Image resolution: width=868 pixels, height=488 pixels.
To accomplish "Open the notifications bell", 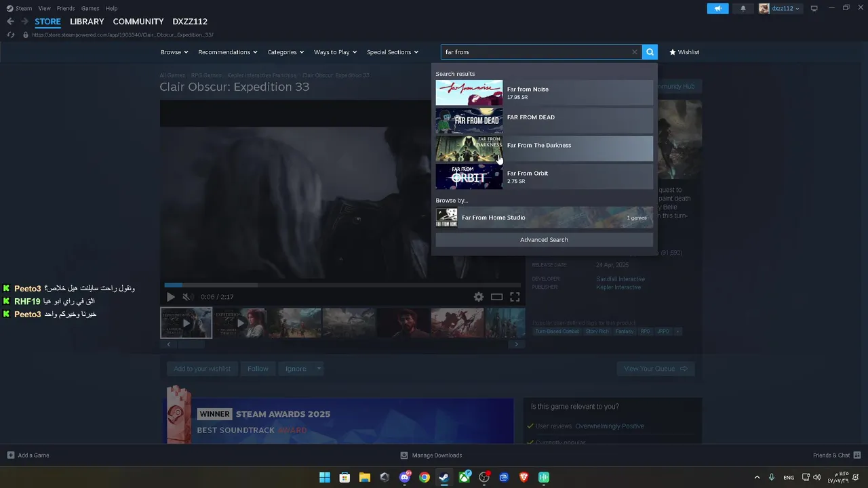I will coord(743,8).
